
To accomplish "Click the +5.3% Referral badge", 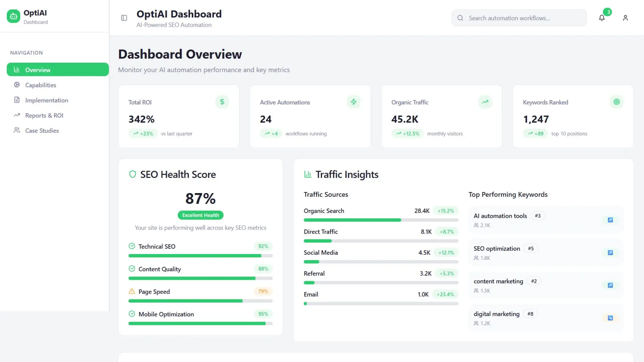I will (446, 273).
